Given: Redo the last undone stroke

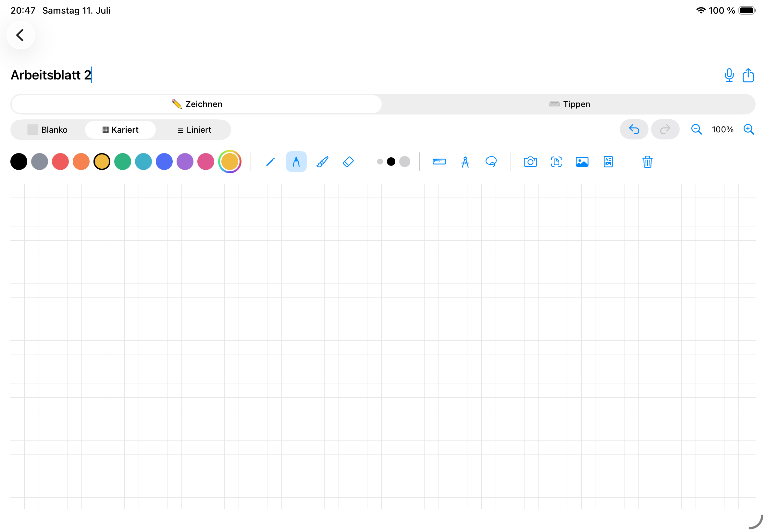Looking at the screenshot, I should [x=665, y=129].
